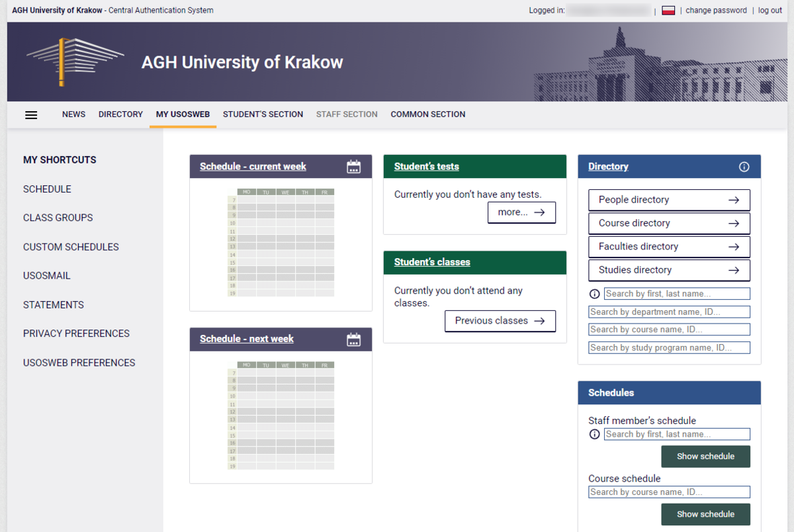Open the News menu item

point(73,114)
